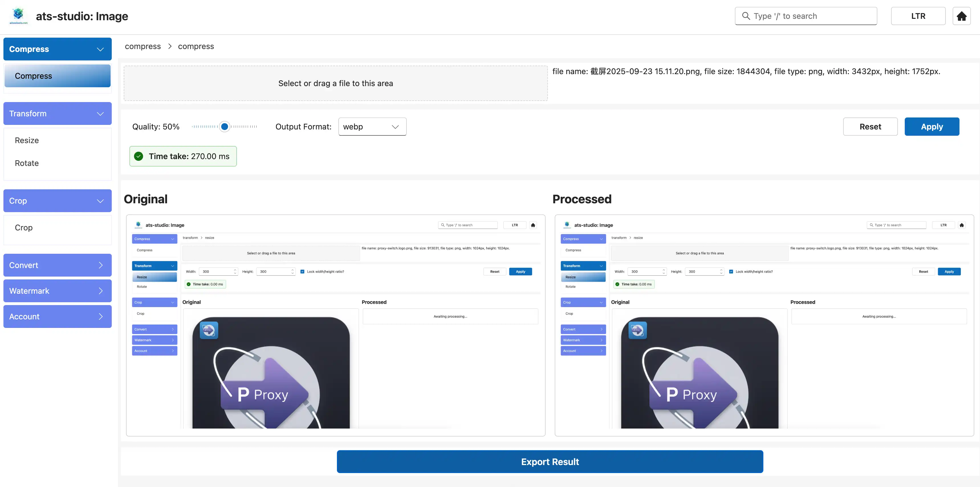Open the Account section via its arrow icon

tap(101, 316)
